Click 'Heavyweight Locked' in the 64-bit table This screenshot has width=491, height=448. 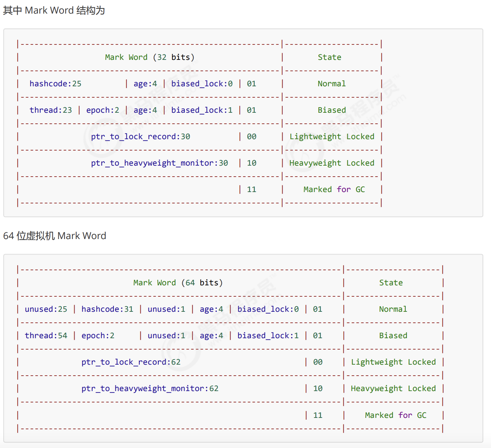[393, 389]
